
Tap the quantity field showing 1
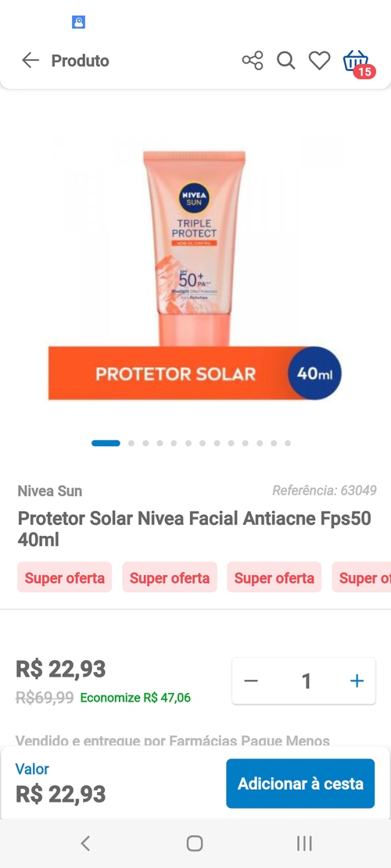[x=306, y=681]
